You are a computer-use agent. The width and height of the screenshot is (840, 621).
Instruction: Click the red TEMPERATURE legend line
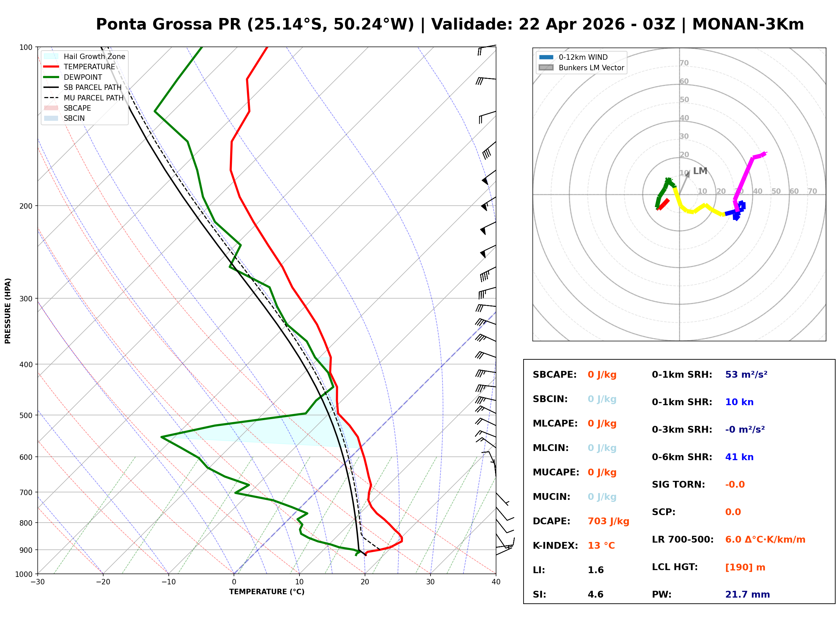click(51, 67)
